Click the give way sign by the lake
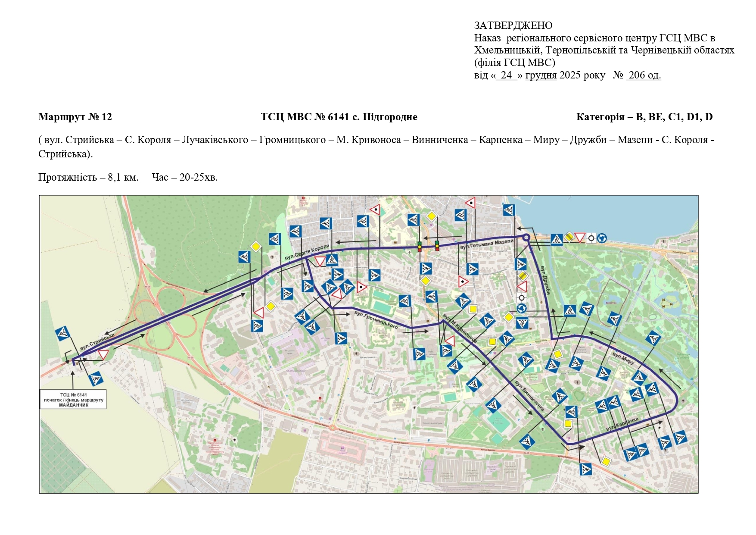This screenshot has width=756, height=535. [580, 238]
